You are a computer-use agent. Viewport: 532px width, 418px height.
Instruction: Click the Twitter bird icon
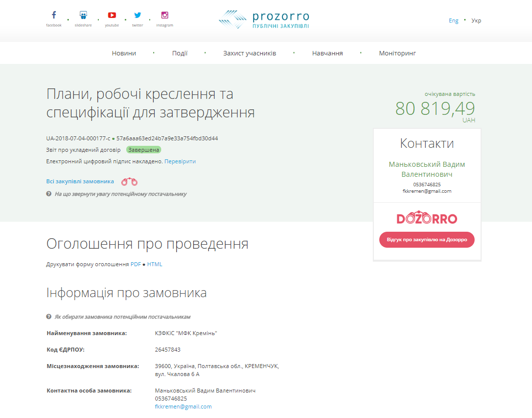pyautogui.click(x=137, y=15)
